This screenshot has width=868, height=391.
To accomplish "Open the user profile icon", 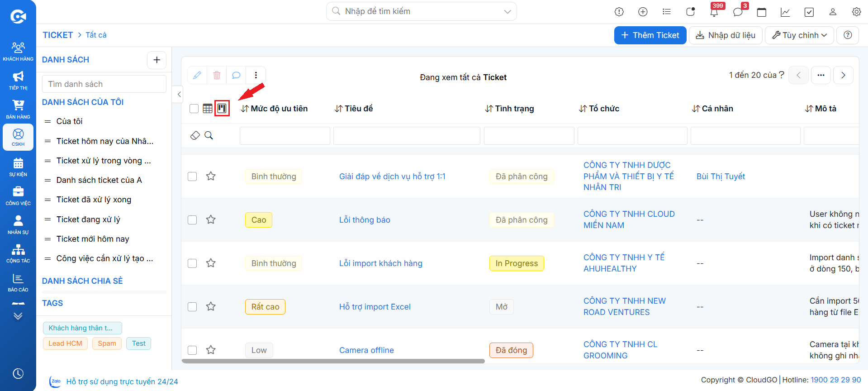I will [x=833, y=12].
